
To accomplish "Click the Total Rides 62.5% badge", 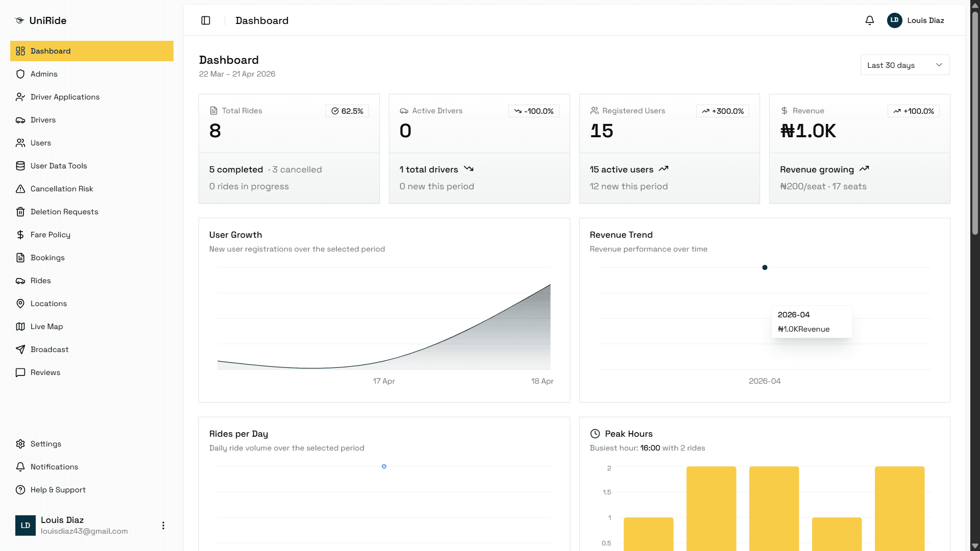I will [347, 111].
